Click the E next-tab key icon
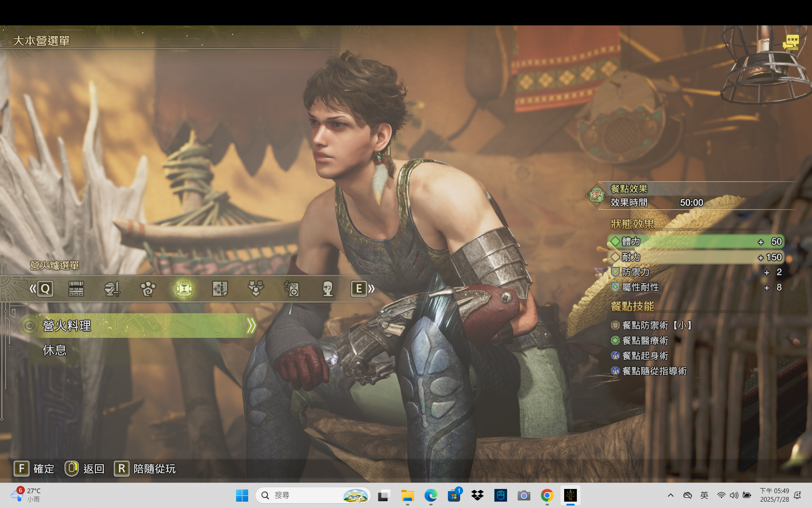 tap(359, 289)
